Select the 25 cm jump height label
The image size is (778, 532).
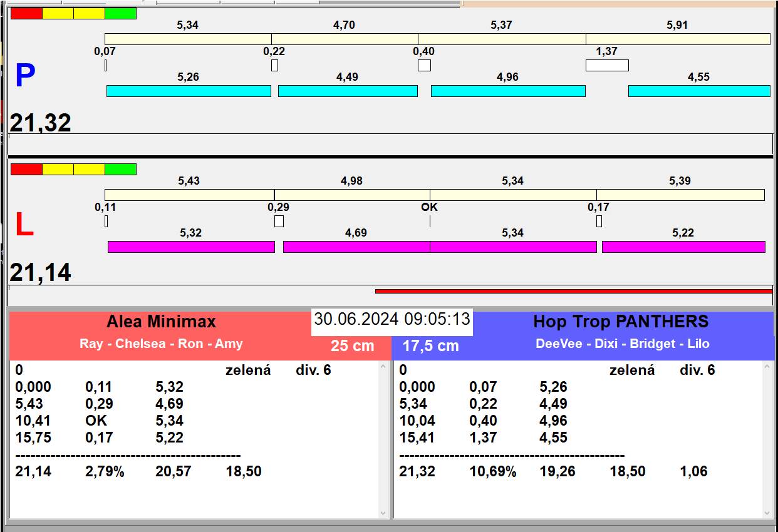coord(352,345)
